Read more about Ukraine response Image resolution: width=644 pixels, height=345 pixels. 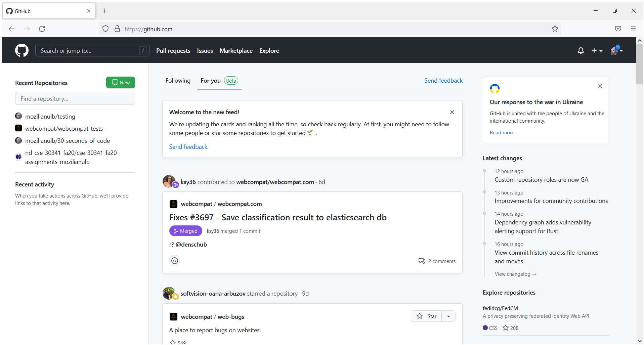click(502, 133)
